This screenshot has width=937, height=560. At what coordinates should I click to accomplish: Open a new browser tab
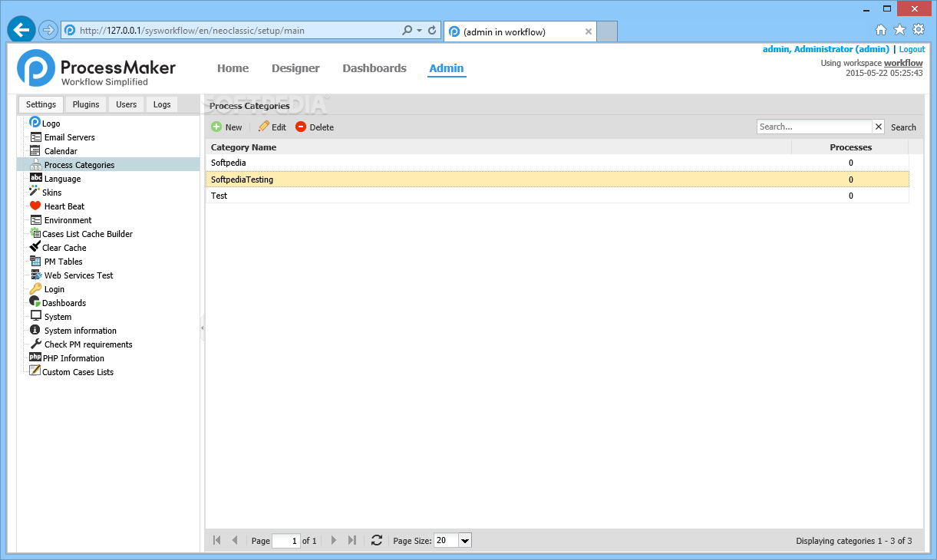click(607, 31)
